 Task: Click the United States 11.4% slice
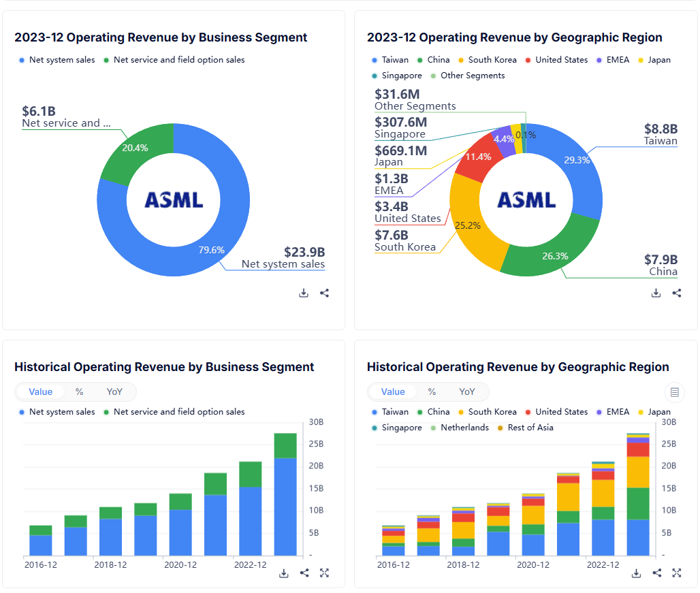[x=478, y=156]
